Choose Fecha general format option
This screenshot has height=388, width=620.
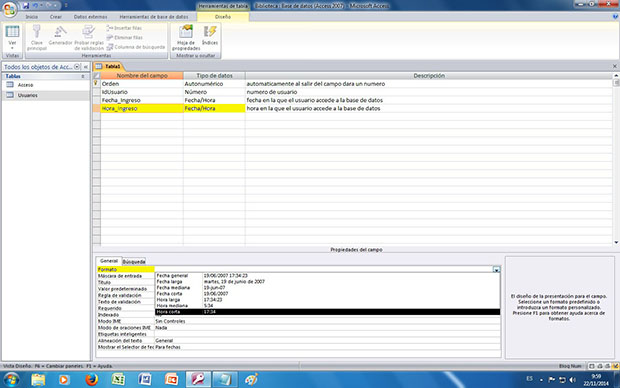[x=327, y=276]
